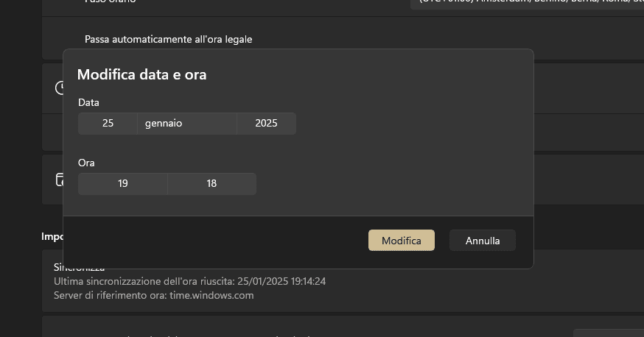Dismiss the dialog with Annulla
The image size is (644, 337).
click(x=483, y=241)
